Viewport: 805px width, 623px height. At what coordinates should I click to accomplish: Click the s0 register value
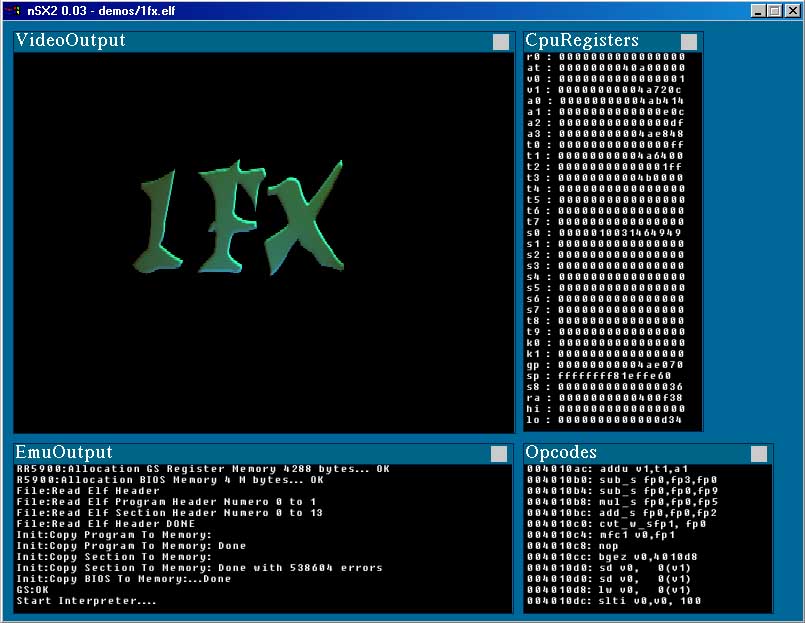click(621, 232)
